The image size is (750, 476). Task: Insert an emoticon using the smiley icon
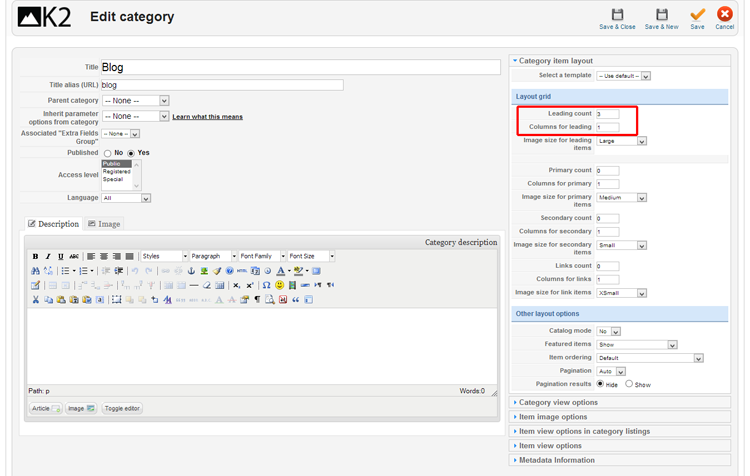click(x=280, y=285)
